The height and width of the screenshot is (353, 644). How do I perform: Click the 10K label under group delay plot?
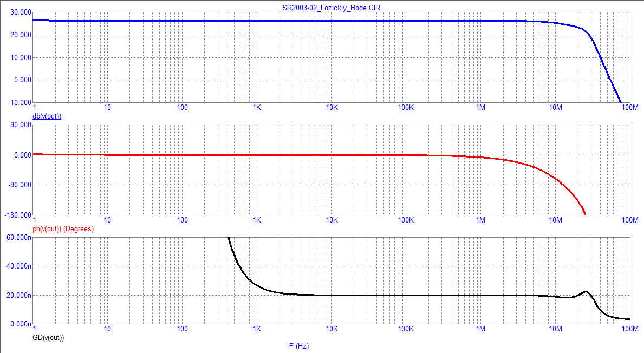coord(331,329)
